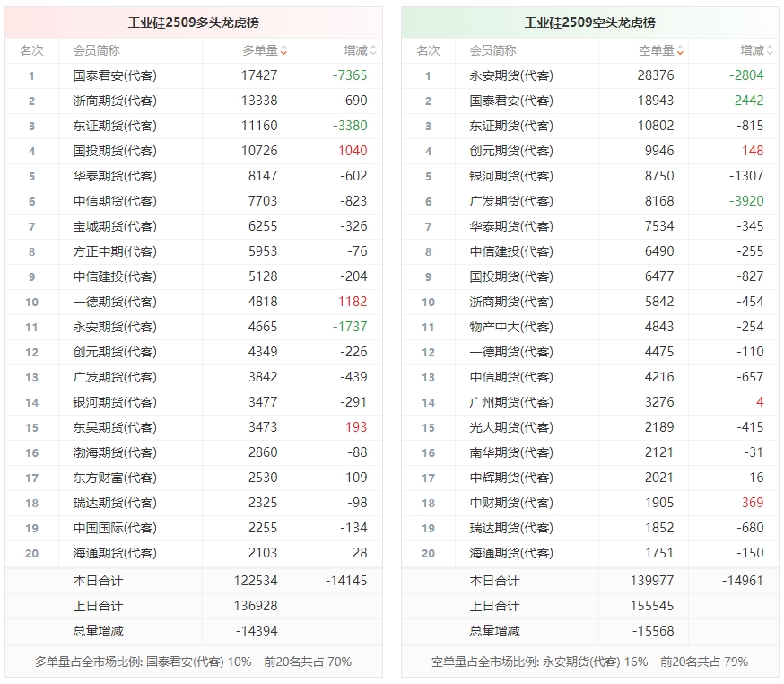Viewport: 784px width, 684px height.
Task: Click 上日合计 label in short table
Action: (494, 606)
